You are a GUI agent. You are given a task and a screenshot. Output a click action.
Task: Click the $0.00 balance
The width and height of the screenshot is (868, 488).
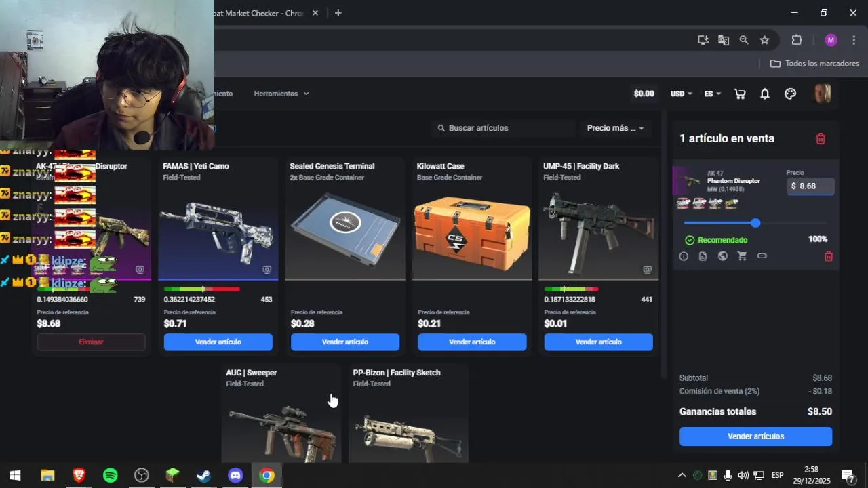click(644, 94)
